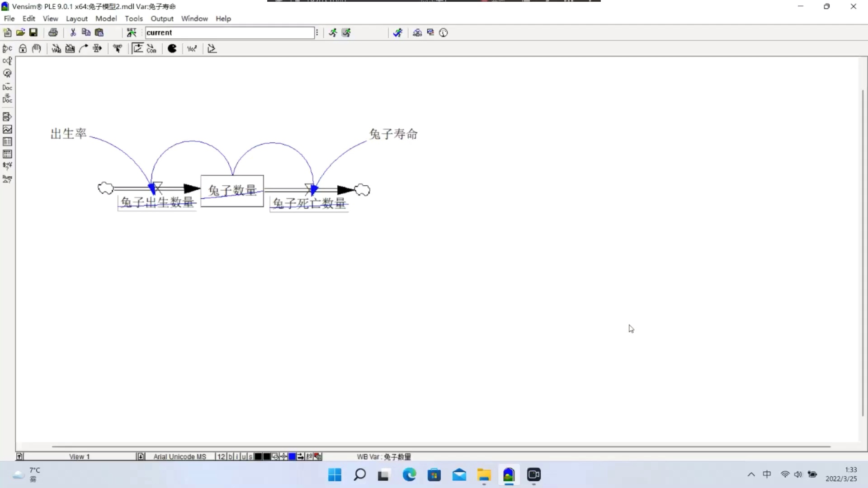Open the font size 12 selector

[x=221, y=456]
